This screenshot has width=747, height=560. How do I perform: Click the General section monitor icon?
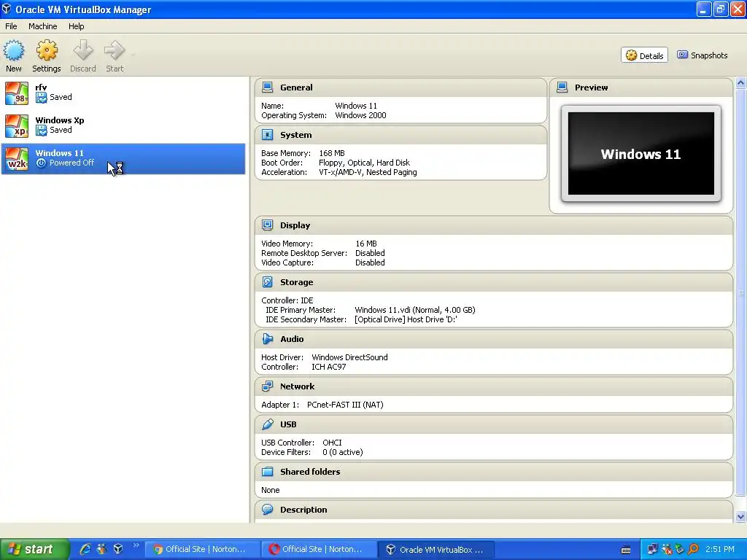[267, 87]
